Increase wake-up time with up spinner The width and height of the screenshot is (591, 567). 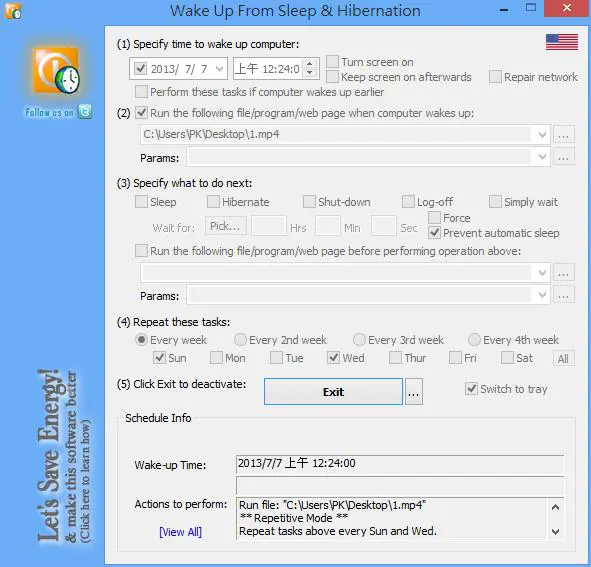click(310, 64)
